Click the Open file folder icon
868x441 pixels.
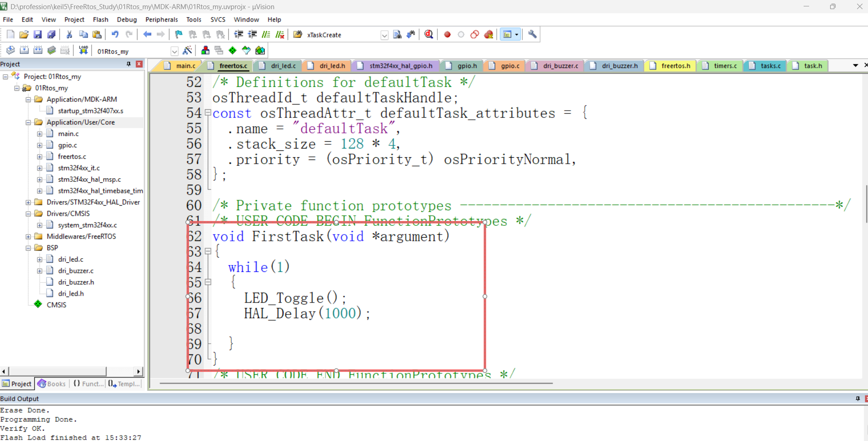click(x=24, y=35)
